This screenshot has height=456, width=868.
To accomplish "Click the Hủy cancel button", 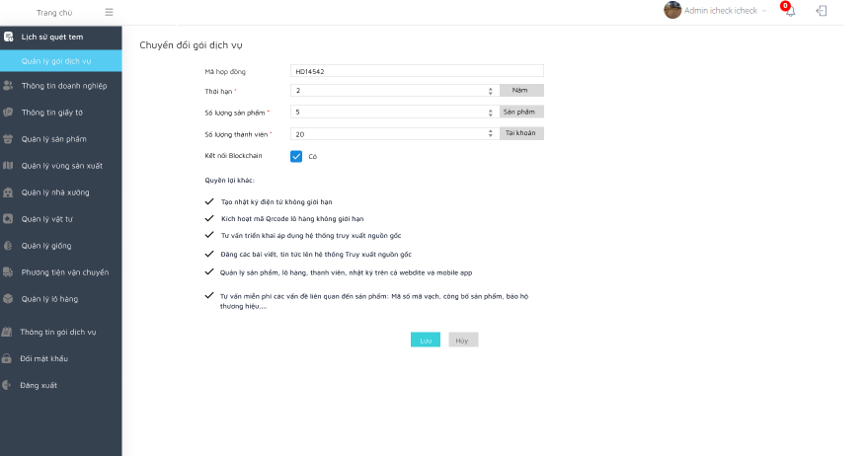I will click(x=463, y=340).
